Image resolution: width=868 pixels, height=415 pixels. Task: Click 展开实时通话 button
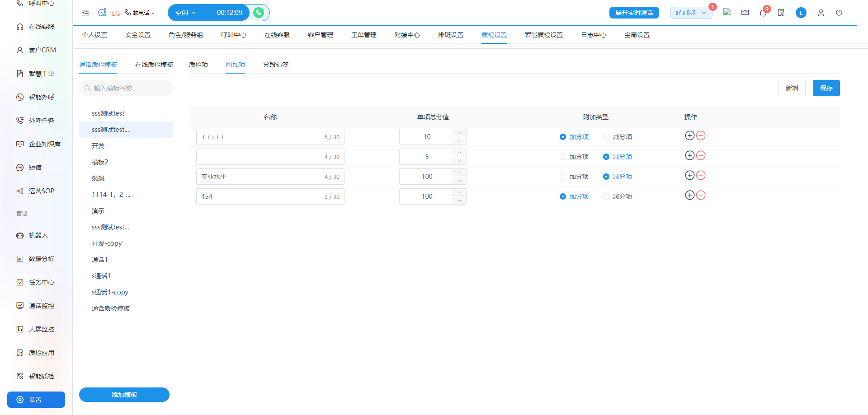(634, 13)
